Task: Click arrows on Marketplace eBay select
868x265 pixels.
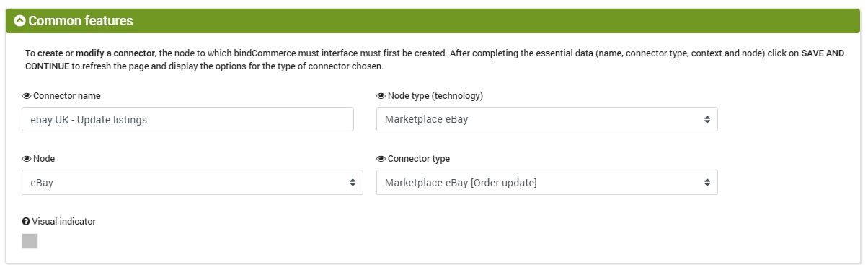Action: tap(707, 119)
